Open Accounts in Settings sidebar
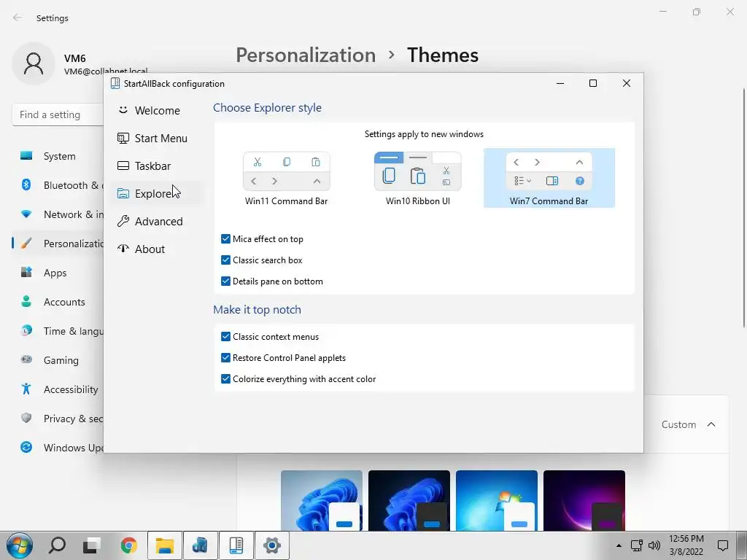 coord(57,302)
